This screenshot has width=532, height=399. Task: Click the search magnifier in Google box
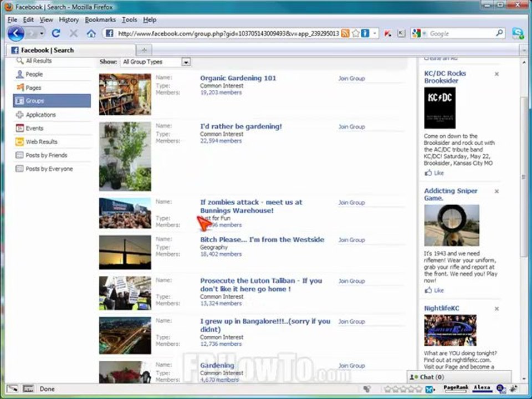coord(499,33)
